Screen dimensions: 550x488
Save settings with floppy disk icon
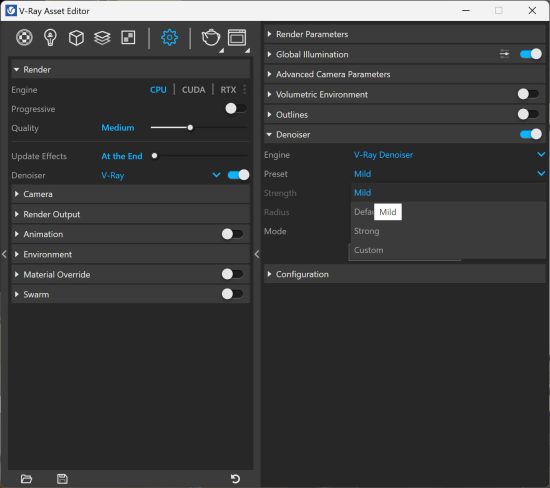click(62, 479)
